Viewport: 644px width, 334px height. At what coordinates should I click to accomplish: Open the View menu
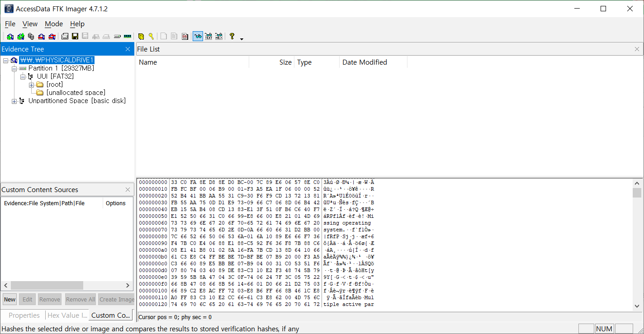pyautogui.click(x=30, y=24)
